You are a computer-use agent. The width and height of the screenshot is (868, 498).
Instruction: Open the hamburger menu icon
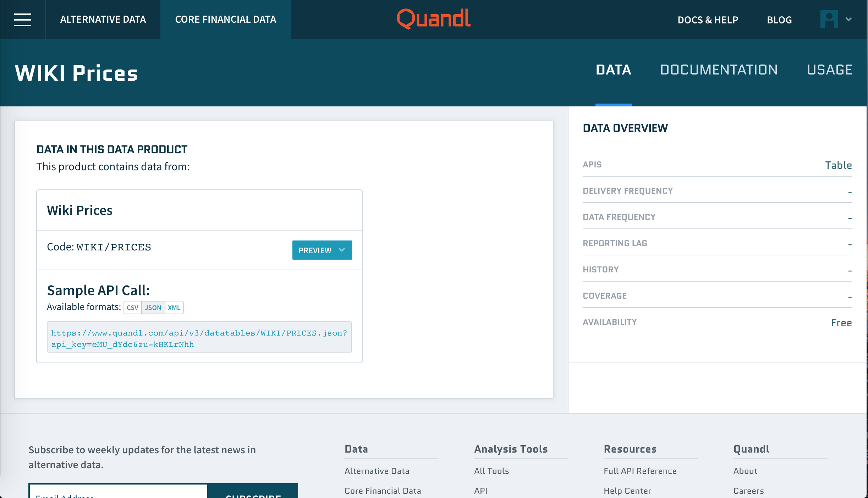[x=23, y=20]
